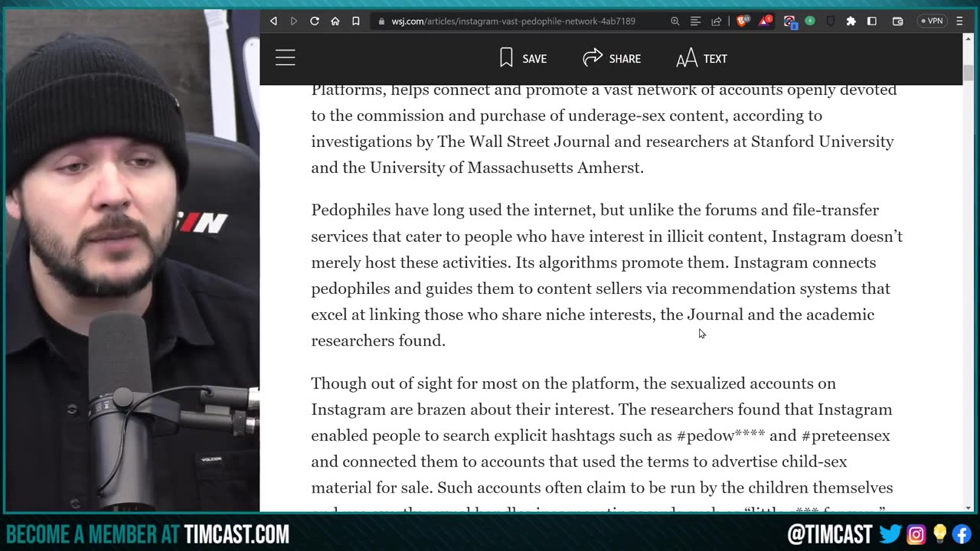
Task: Bookmark this page in browser toolbar
Action: pos(355,21)
